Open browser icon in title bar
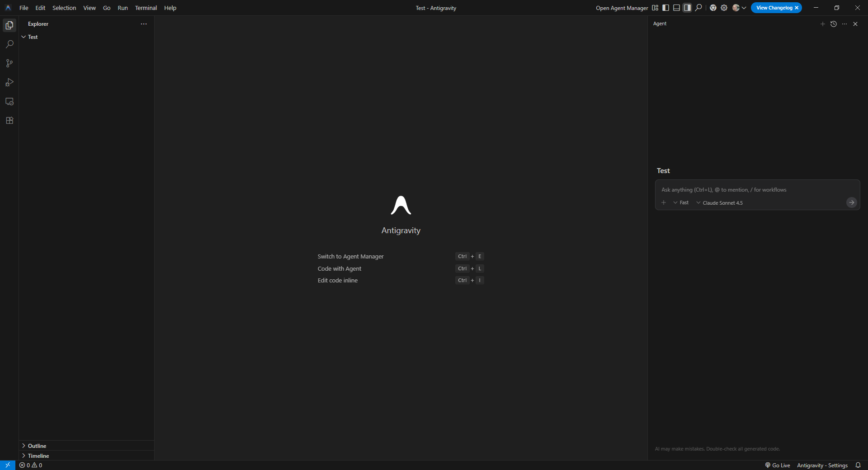 point(713,8)
